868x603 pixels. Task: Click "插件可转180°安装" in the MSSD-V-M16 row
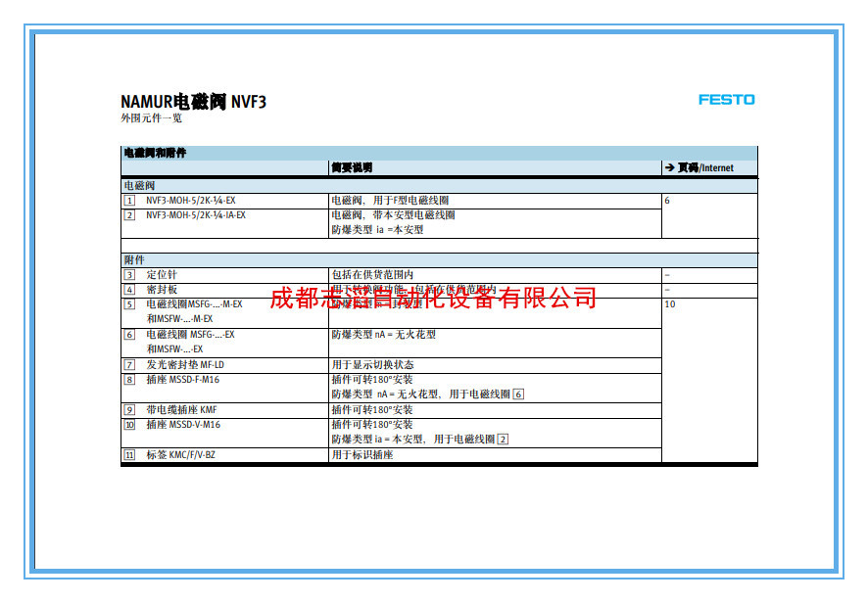tap(372, 425)
